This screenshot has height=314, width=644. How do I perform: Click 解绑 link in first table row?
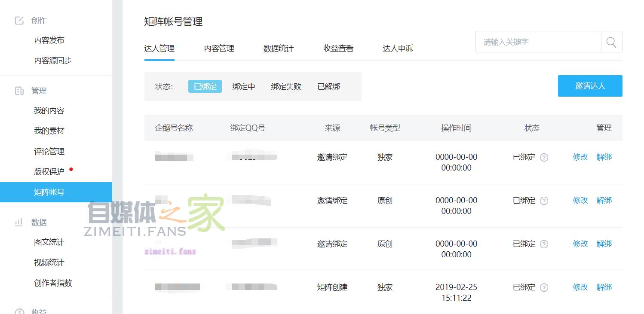(604, 157)
